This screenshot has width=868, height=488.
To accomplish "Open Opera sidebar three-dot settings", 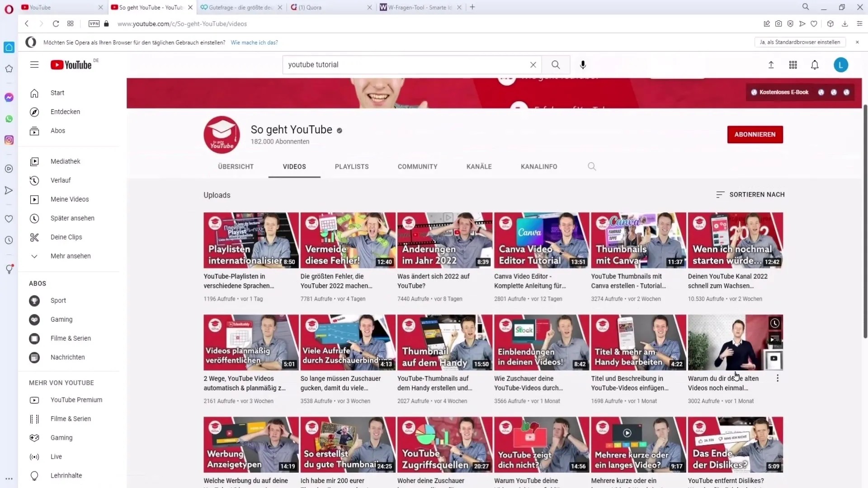I will (x=9, y=479).
